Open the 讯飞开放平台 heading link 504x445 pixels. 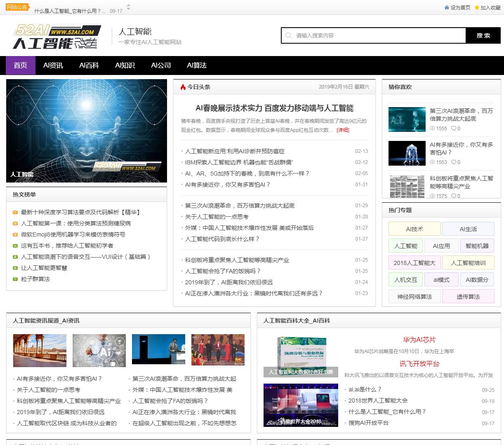(x=419, y=364)
